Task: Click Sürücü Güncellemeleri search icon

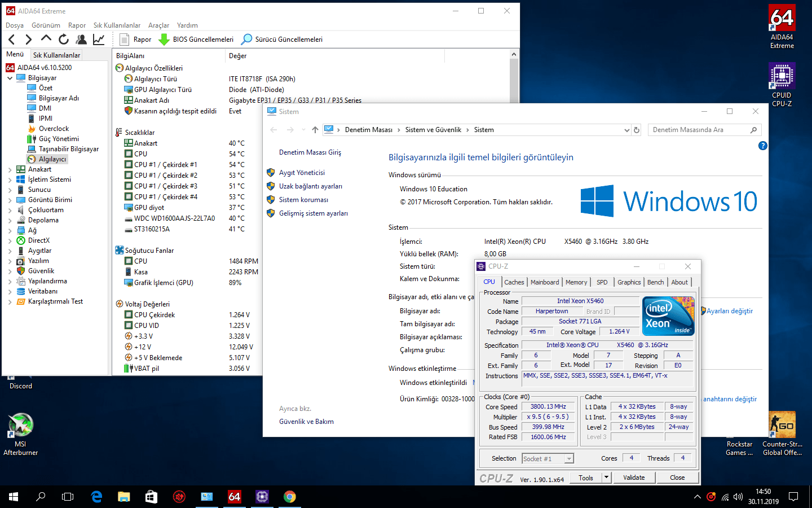Action: click(x=246, y=39)
